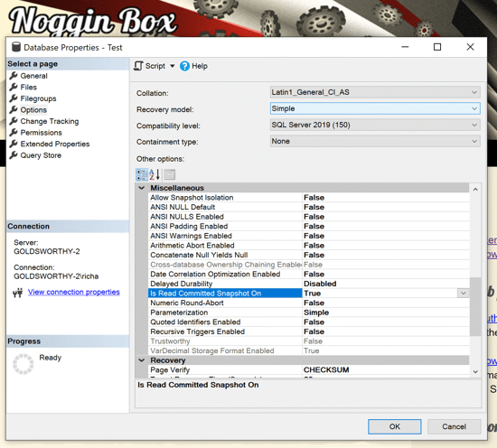Viewport: 497px width, 448px height.
Task: Click the Script toolbar icon
Action: [x=138, y=66]
